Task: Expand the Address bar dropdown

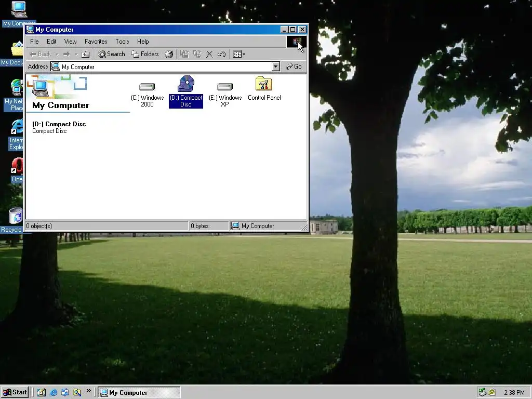Action: coord(276,66)
